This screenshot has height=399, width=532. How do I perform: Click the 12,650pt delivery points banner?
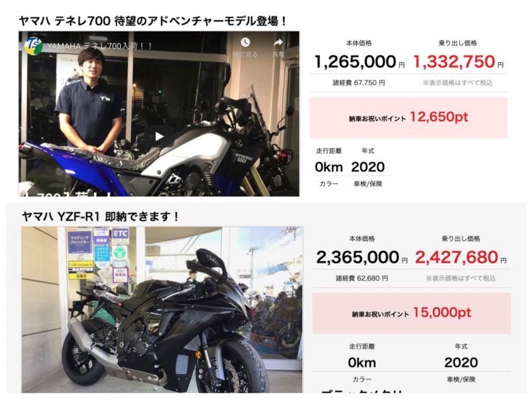(408, 118)
